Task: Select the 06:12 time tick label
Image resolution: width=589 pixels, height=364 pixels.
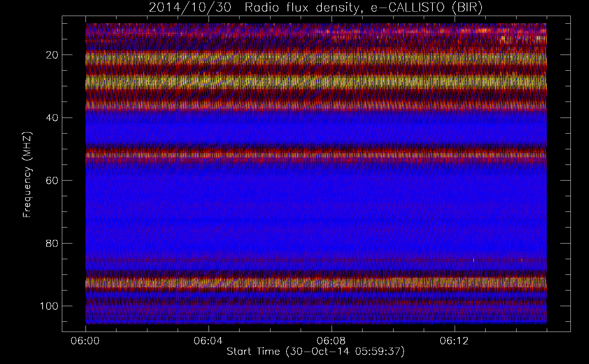Action: click(x=455, y=341)
